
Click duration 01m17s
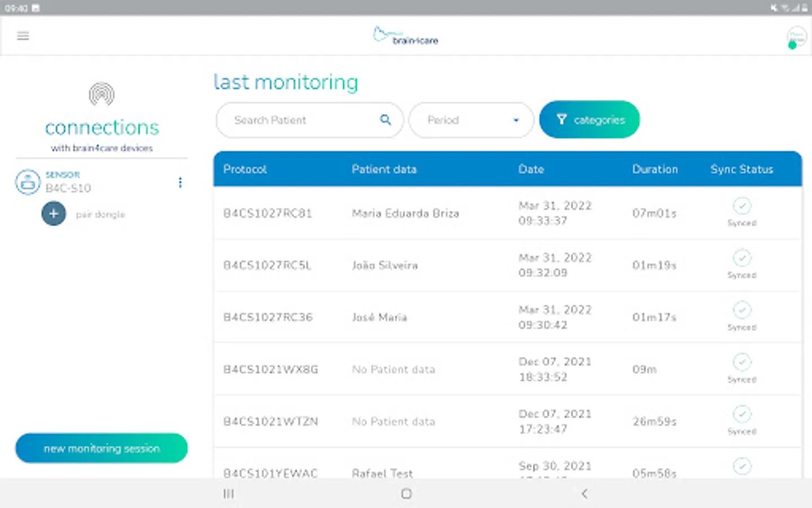tap(654, 317)
